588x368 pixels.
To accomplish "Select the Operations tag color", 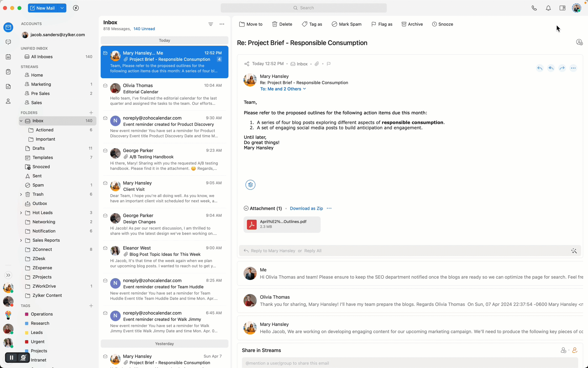I will (x=27, y=314).
